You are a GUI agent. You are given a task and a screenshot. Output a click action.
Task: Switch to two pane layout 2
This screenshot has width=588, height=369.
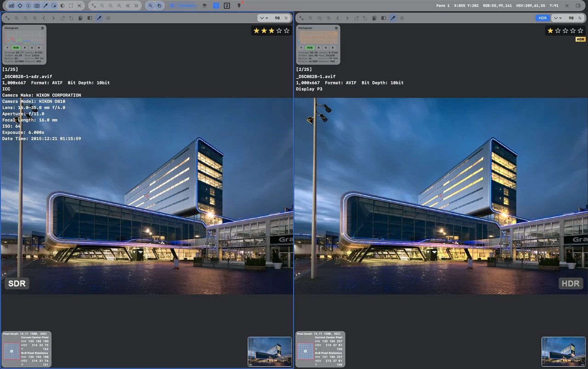click(227, 6)
